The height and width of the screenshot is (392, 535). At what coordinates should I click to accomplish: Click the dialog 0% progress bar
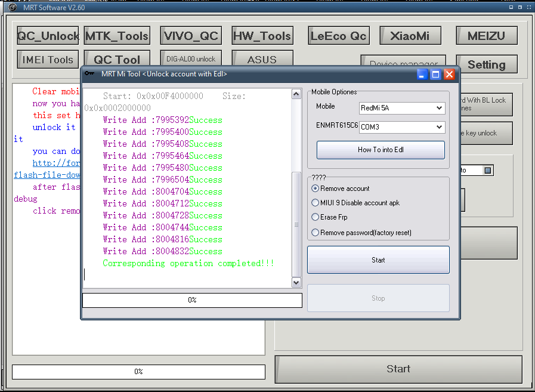[192, 300]
